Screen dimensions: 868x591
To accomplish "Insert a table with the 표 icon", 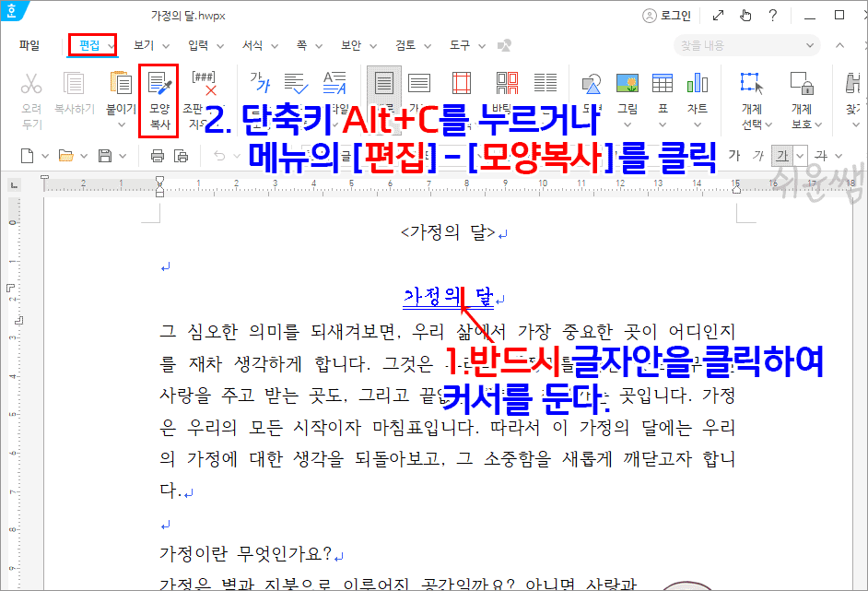I will pos(663,82).
